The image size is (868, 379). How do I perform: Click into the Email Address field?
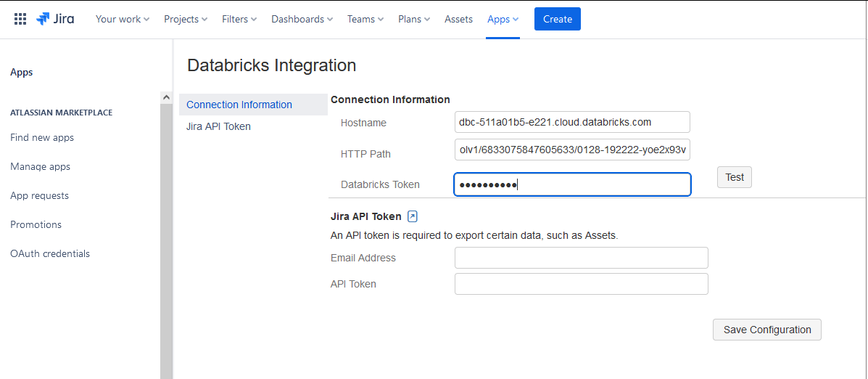pyautogui.click(x=581, y=258)
